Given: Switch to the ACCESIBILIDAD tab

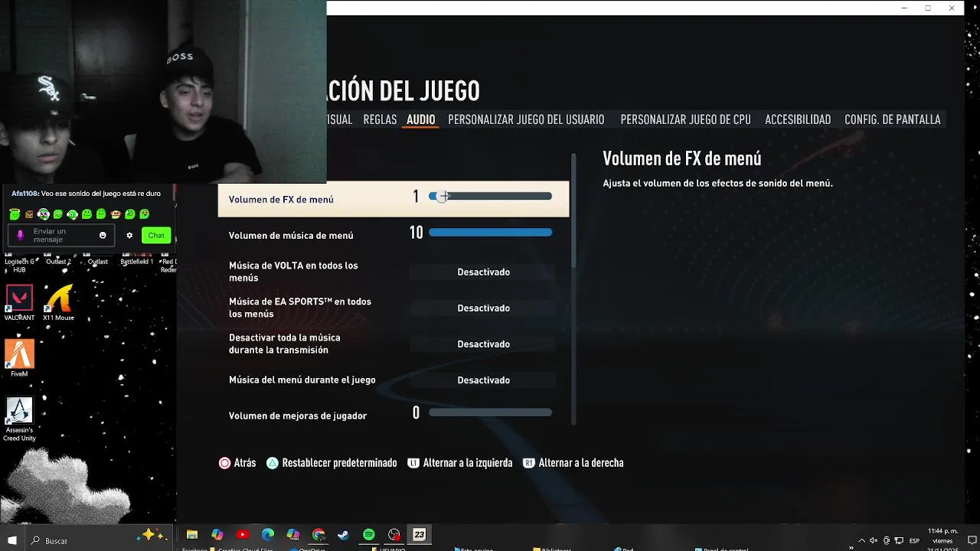Looking at the screenshot, I should (x=798, y=119).
